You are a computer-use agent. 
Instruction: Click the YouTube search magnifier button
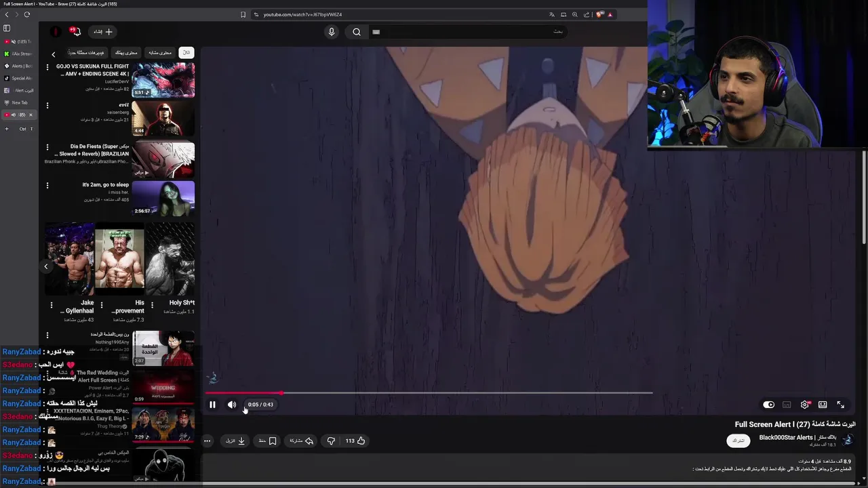click(x=357, y=31)
